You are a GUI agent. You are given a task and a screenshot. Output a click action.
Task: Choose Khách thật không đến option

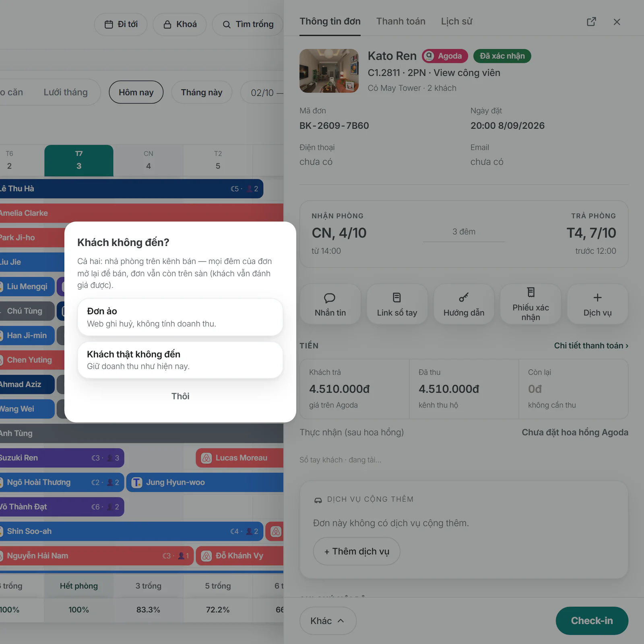tap(180, 360)
